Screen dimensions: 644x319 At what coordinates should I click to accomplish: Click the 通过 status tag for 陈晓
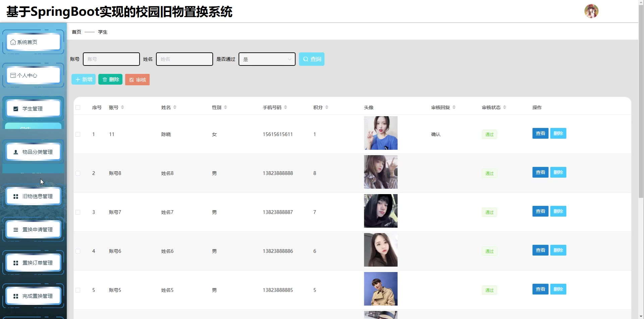coord(489,134)
